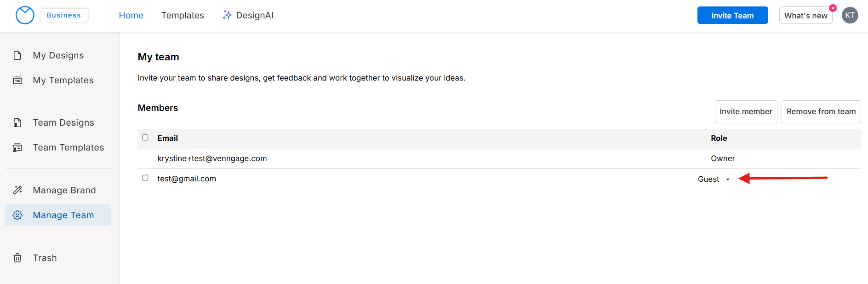Image resolution: width=868 pixels, height=284 pixels.
Task: Click the My Templates icon in sidebar
Action: point(17,81)
